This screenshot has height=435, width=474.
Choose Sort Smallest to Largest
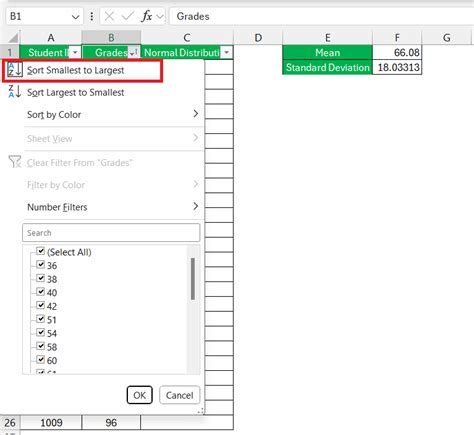[x=82, y=70]
